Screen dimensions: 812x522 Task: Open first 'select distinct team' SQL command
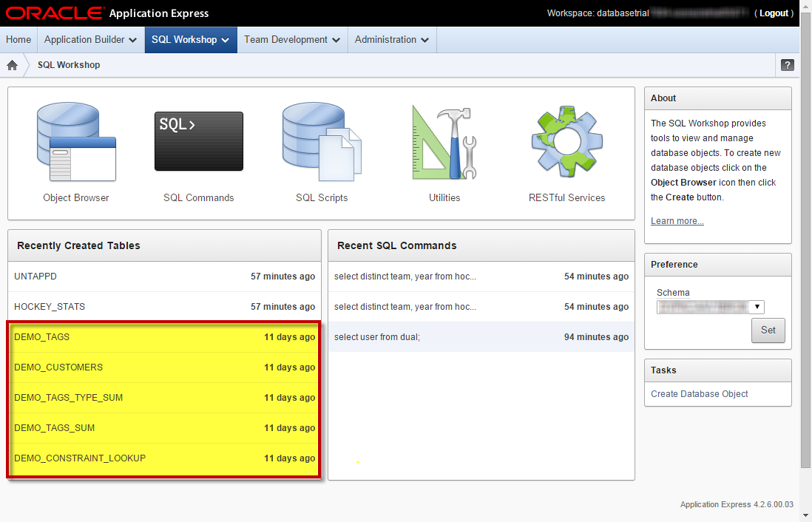point(481,277)
